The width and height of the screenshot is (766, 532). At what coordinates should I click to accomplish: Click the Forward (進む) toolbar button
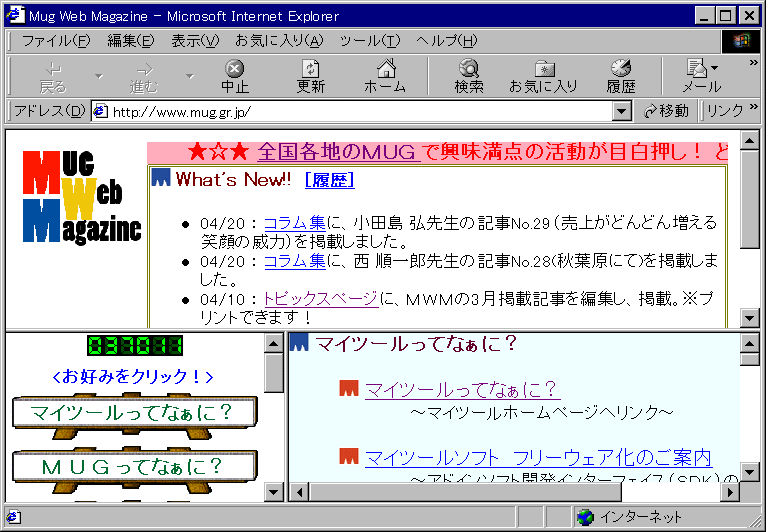pyautogui.click(x=144, y=77)
